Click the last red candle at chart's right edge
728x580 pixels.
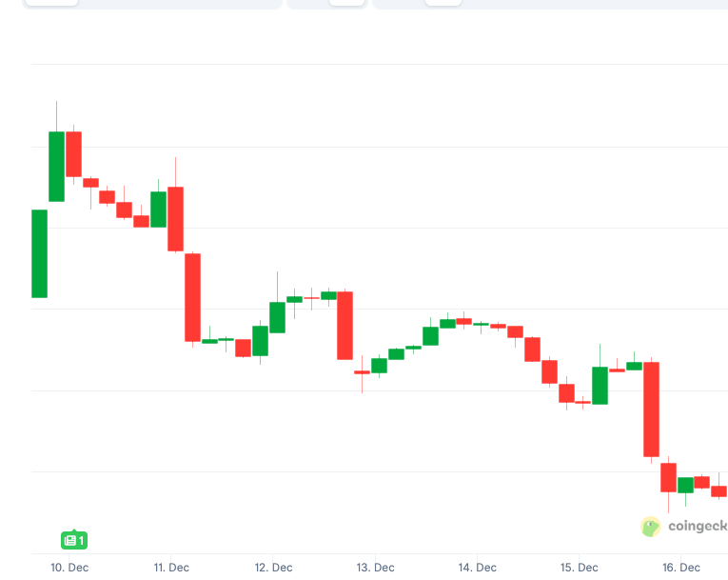coord(719,491)
